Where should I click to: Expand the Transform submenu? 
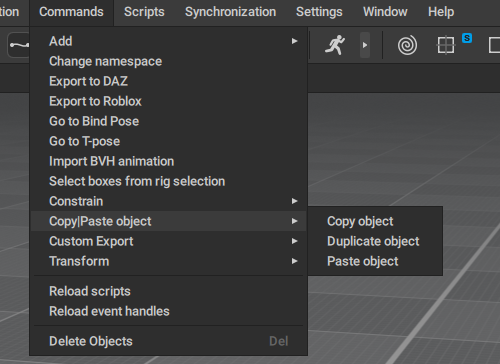coord(168,261)
